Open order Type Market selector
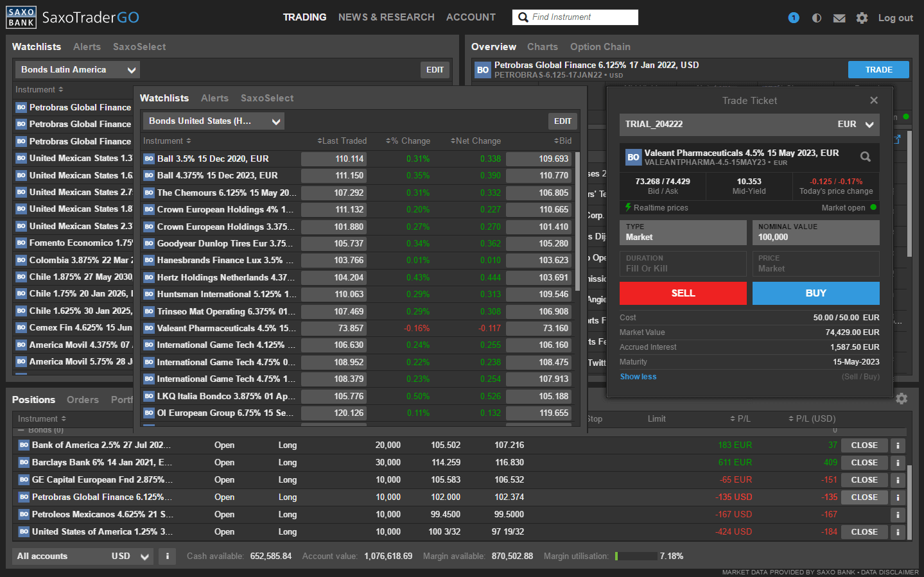 pyautogui.click(x=683, y=232)
